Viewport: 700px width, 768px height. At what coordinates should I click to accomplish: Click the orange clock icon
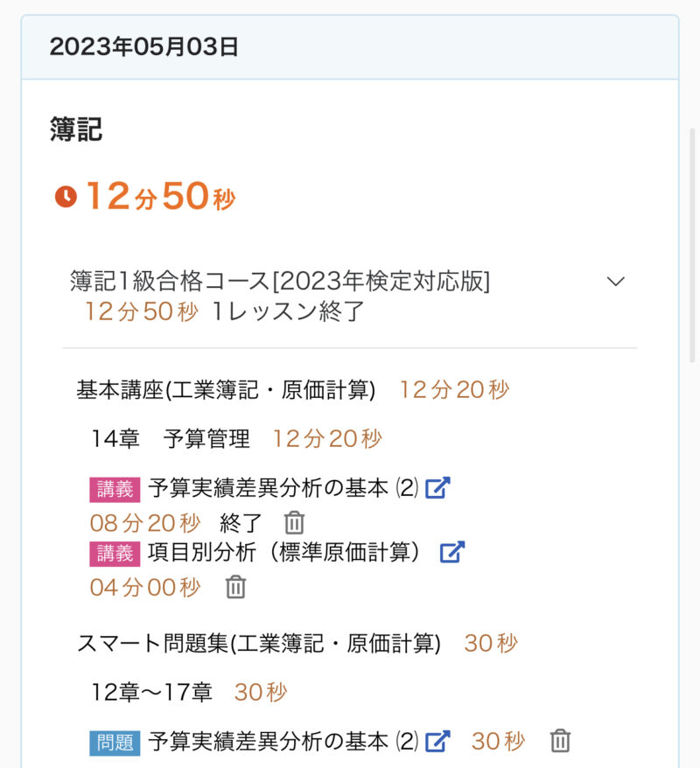(66, 197)
